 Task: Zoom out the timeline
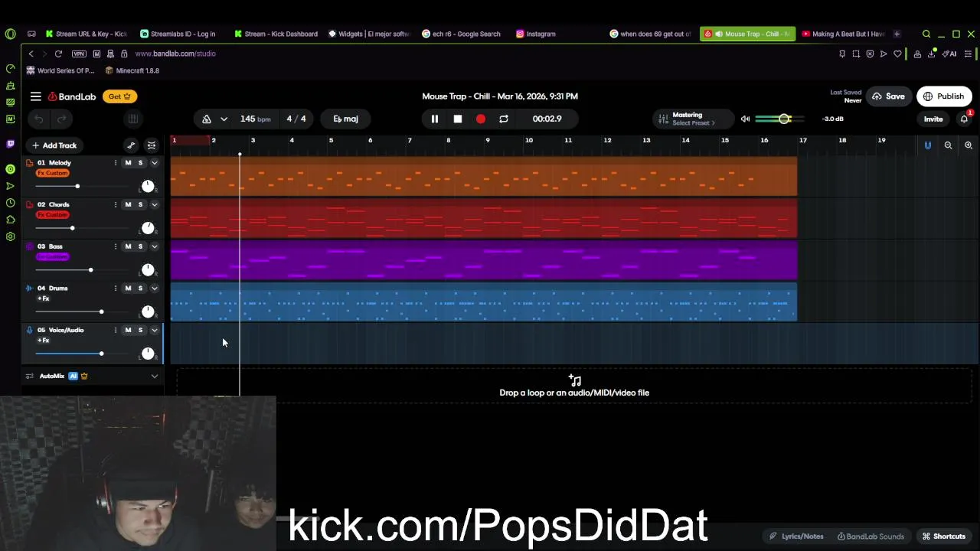pyautogui.click(x=948, y=145)
